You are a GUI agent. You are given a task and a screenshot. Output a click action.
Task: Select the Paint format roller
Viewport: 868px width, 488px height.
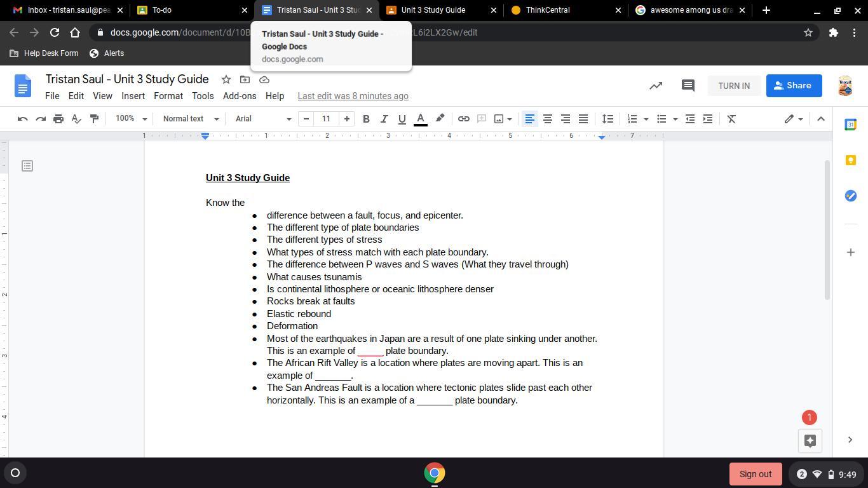click(x=94, y=119)
